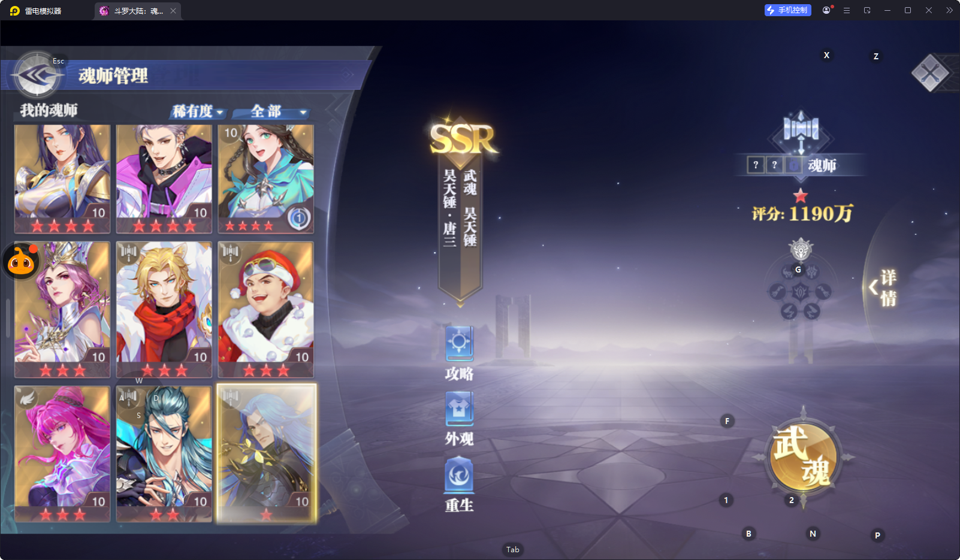Select the silver-haired man in purple jacket card
This screenshot has height=560, width=960.
pos(164,178)
